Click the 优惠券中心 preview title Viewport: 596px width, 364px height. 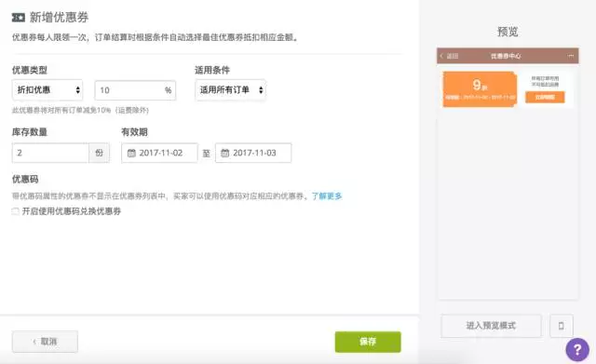[506, 56]
